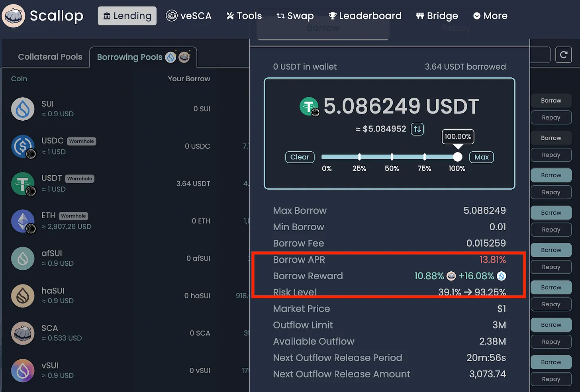Viewport: 580px width, 392px height.
Task: Click the Available Outflow value 2.38M
Action: click(x=492, y=341)
